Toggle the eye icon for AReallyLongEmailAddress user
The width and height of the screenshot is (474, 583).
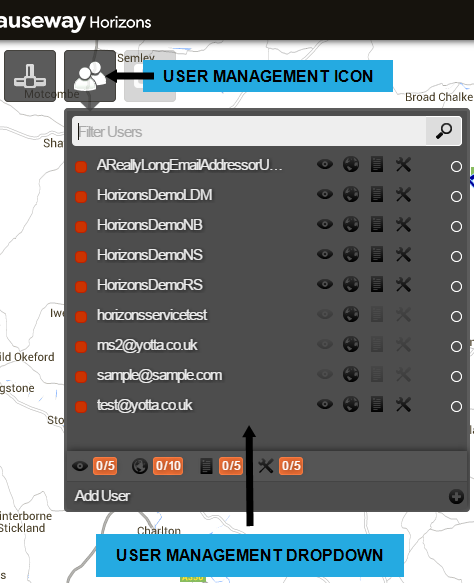click(325, 164)
